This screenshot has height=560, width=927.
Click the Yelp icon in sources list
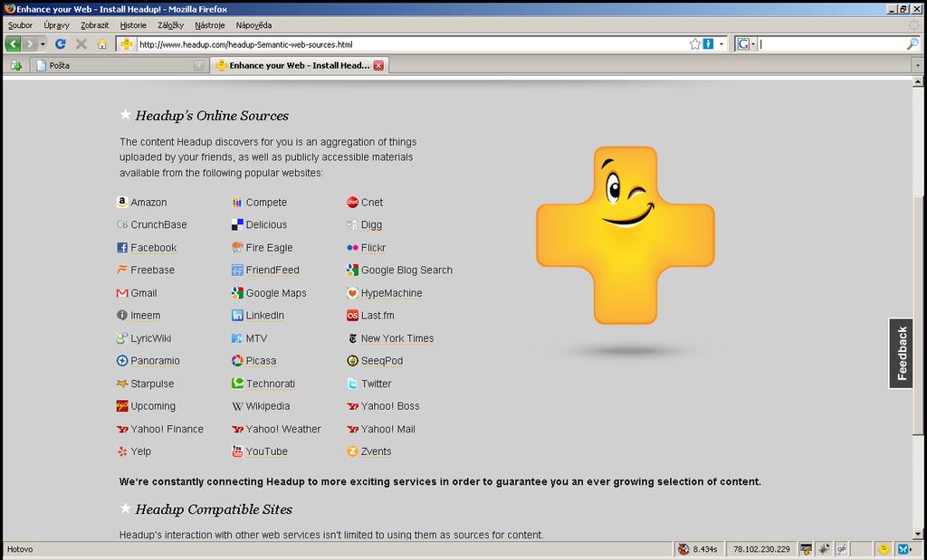[122, 451]
